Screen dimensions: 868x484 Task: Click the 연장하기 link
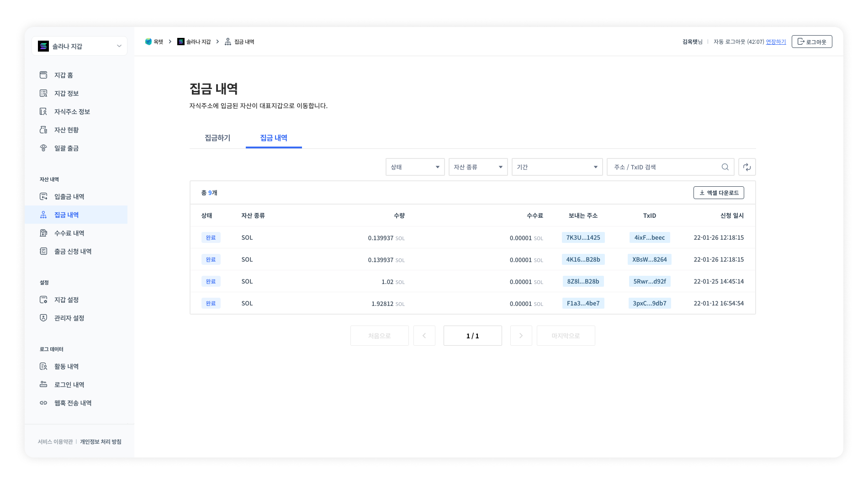pyautogui.click(x=776, y=42)
